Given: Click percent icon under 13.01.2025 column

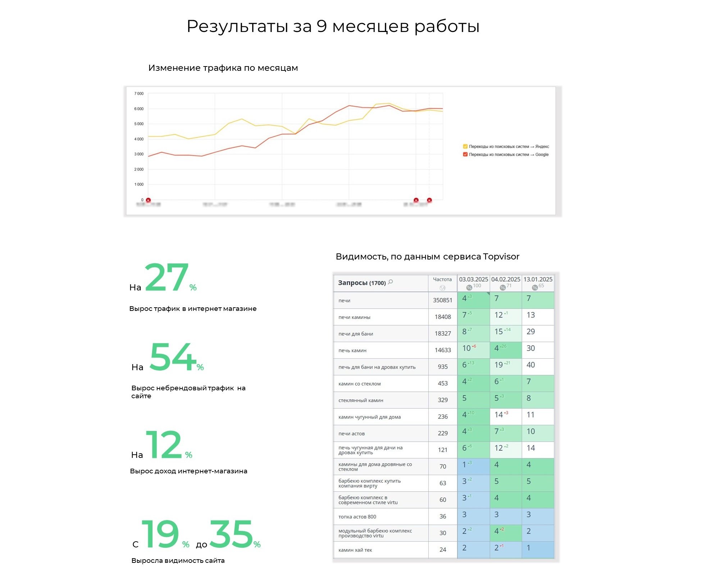Looking at the screenshot, I should pyautogui.click(x=535, y=288).
